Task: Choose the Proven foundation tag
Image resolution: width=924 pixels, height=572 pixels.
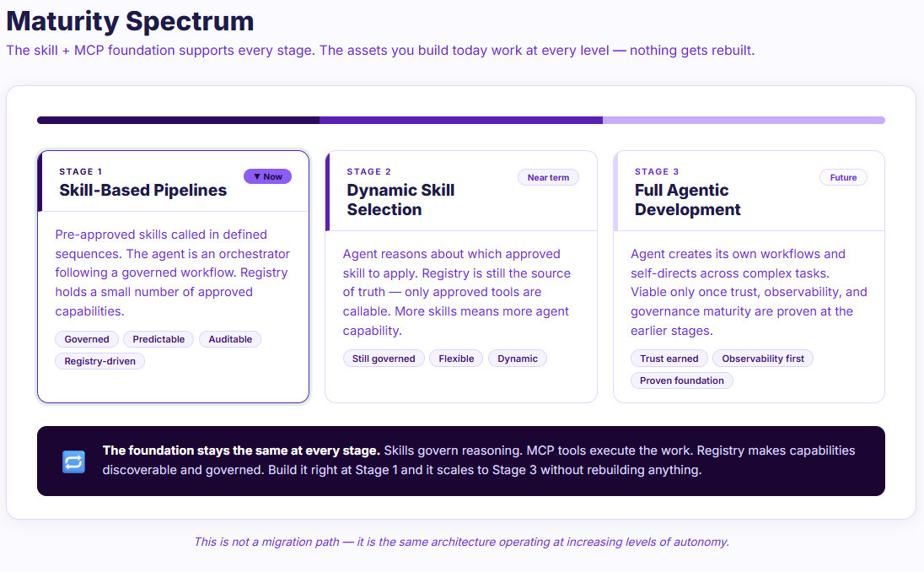Action: click(682, 380)
